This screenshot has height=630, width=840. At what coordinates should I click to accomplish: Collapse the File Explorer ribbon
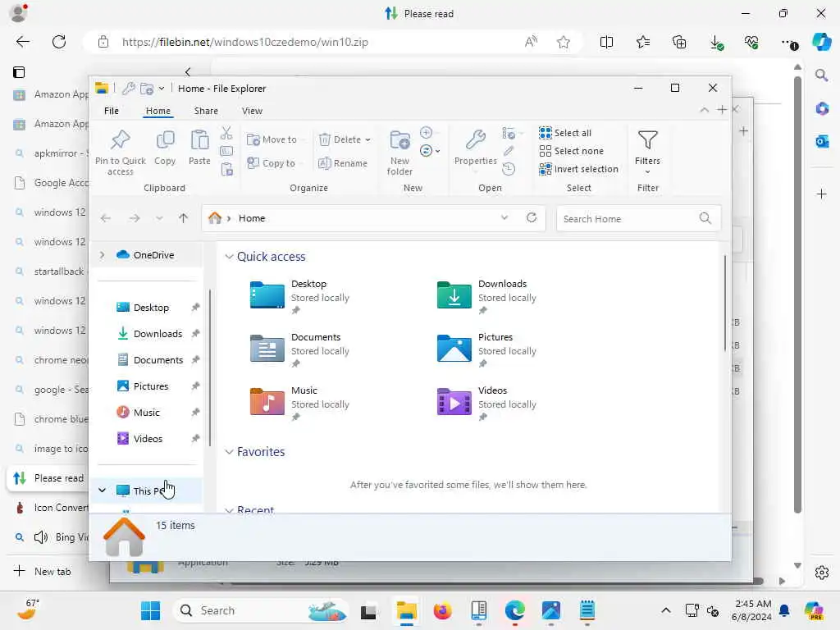point(705,110)
